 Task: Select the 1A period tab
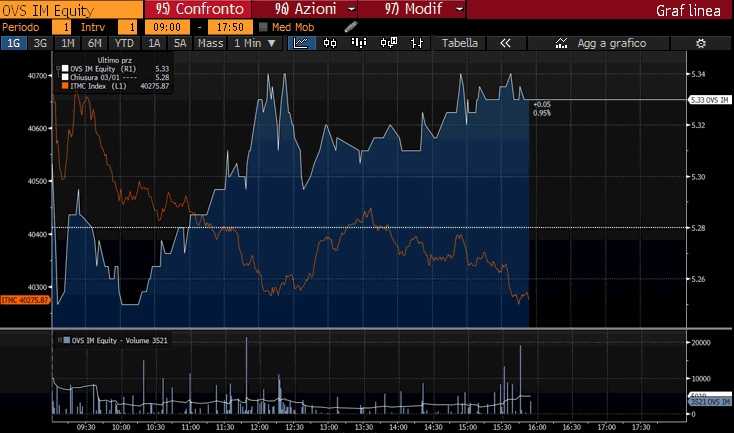click(x=154, y=43)
